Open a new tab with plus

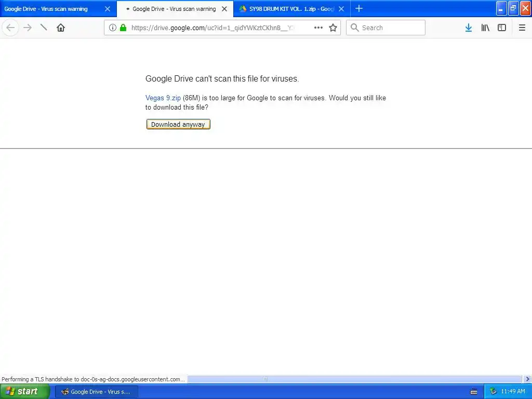[359, 9]
